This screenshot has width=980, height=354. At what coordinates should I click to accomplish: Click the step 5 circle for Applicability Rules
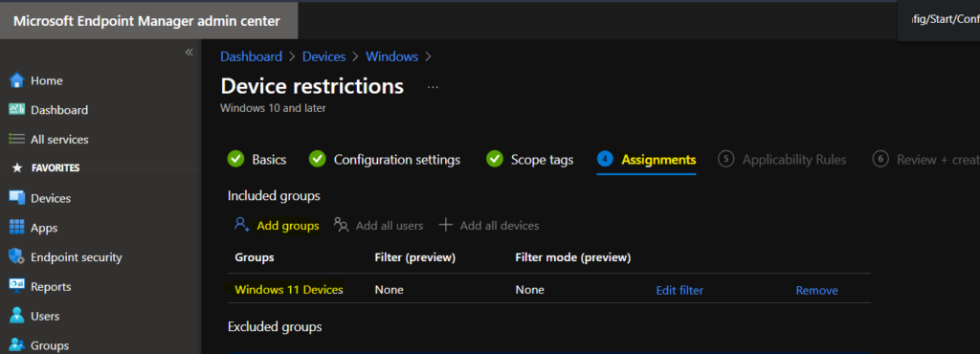coord(725,159)
